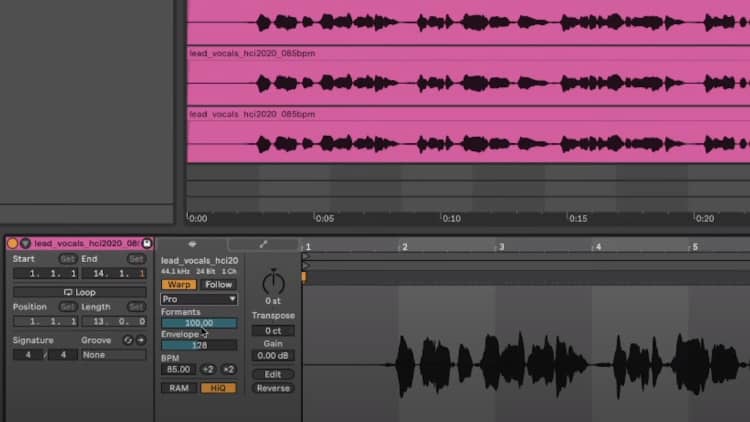
Task: Open the Pro warp mode dropdown
Action: click(199, 300)
